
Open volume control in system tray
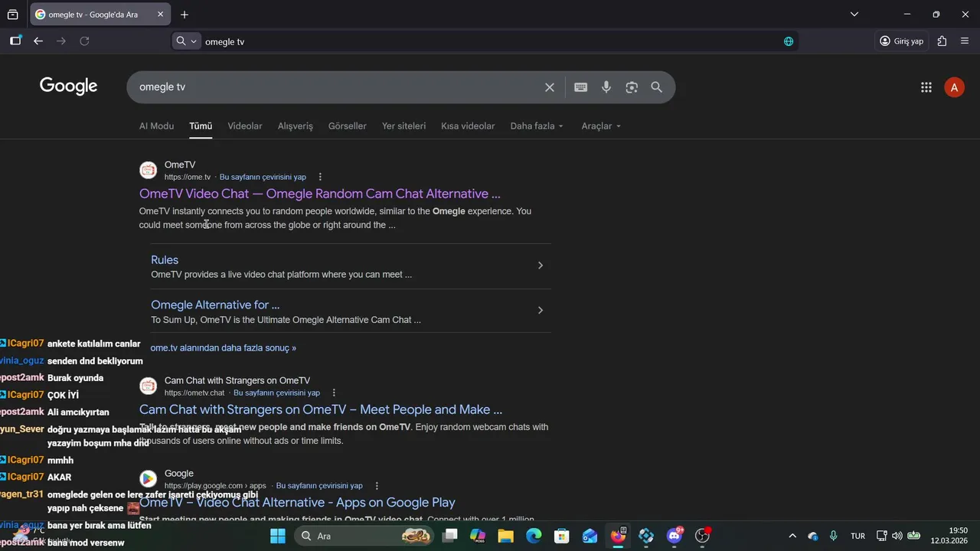[x=897, y=536]
